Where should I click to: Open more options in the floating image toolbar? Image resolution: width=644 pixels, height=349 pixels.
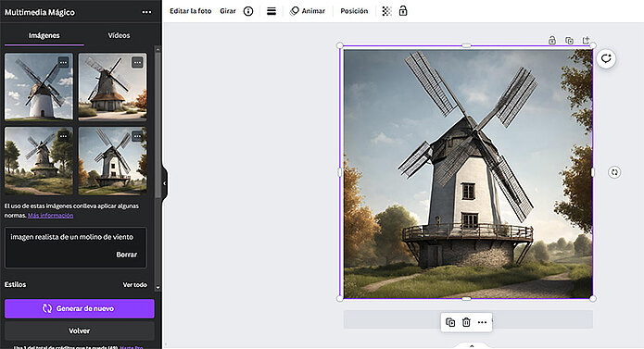point(482,322)
